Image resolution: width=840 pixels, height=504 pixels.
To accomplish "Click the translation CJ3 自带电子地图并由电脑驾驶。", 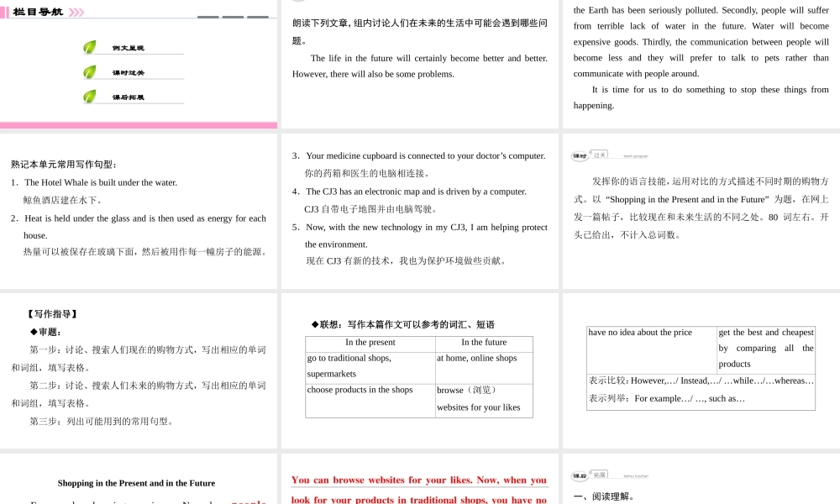I will tap(372, 209).
